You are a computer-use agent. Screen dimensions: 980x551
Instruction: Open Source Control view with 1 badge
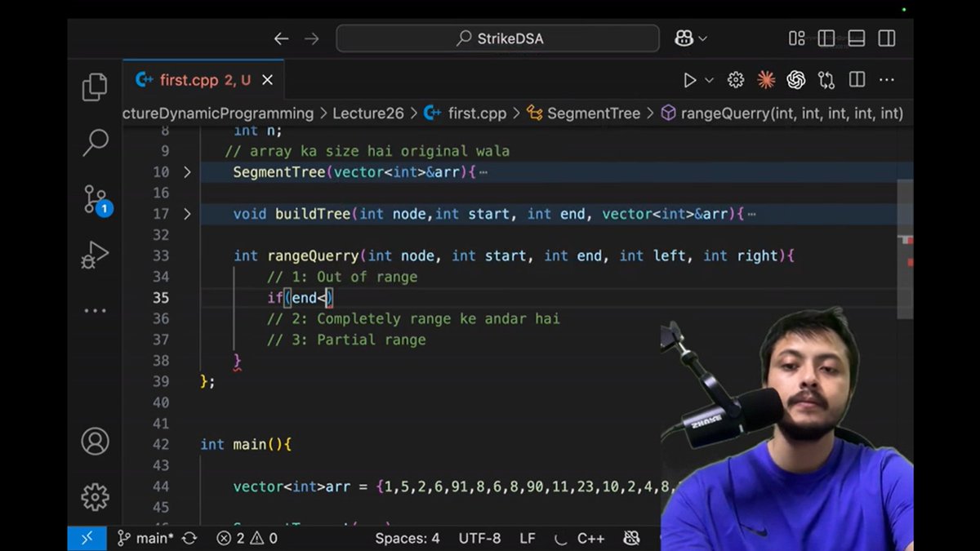(x=96, y=200)
